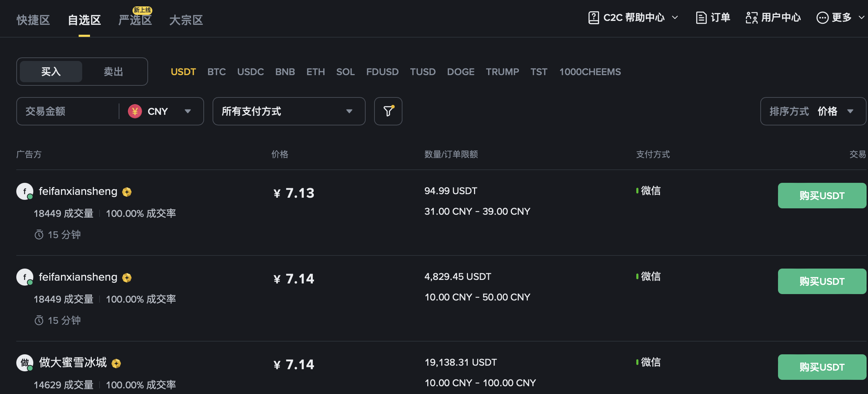Select the 1000CHEEMS coin option
Screen dimensions: 868x394
point(590,72)
